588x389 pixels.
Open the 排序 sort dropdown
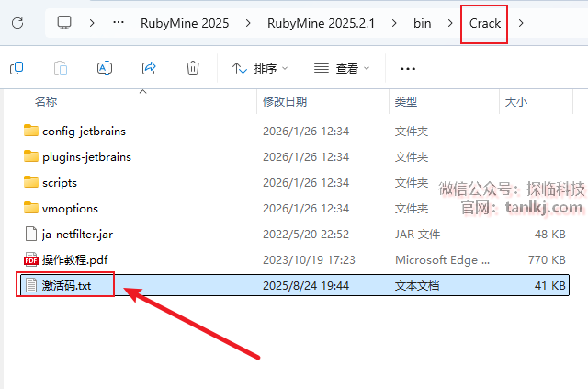click(x=260, y=68)
